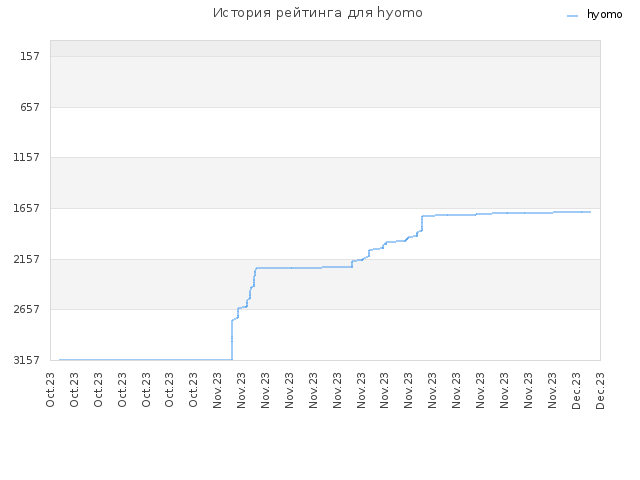Click the chart title "История рейтинга для hyomo"

tap(318, 13)
